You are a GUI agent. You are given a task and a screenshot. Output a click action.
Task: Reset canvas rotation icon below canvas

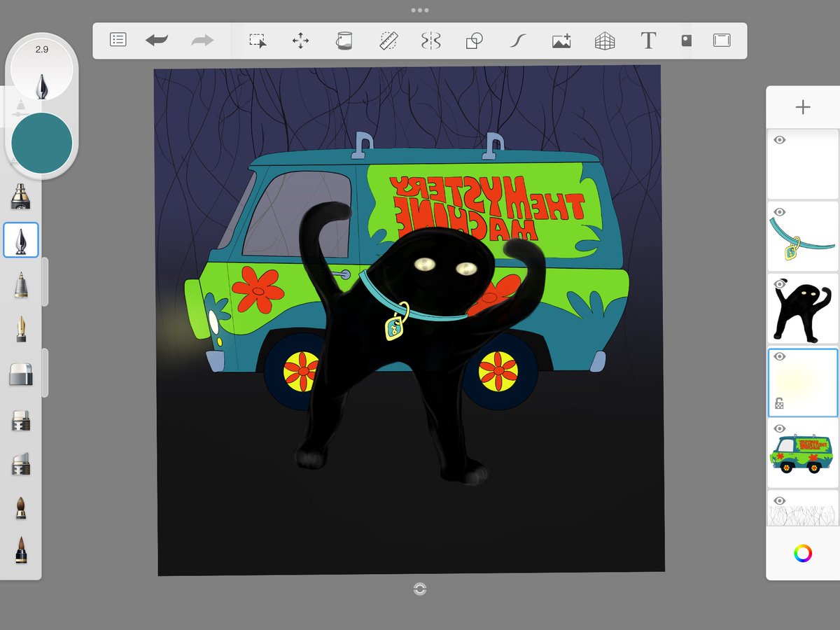pos(420,589)
